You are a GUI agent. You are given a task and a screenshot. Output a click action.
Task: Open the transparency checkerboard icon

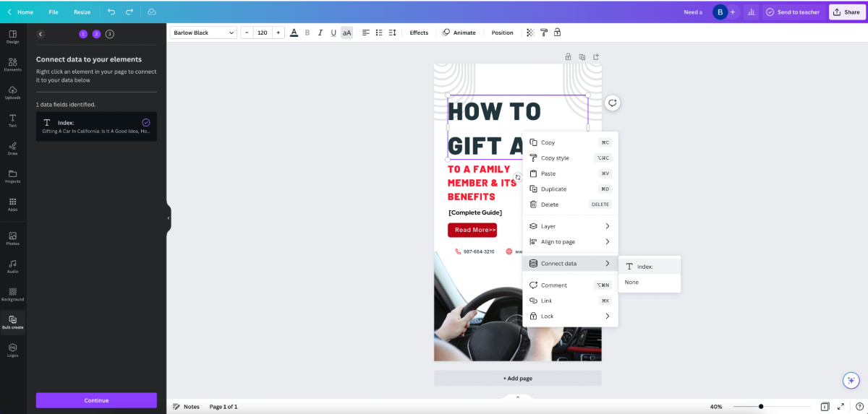point(531,33)
